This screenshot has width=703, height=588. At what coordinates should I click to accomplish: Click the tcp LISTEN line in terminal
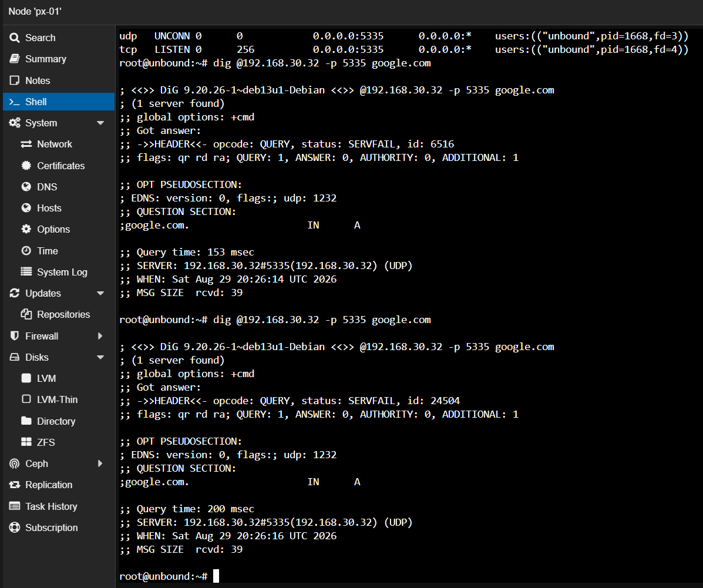click(404, 49)
